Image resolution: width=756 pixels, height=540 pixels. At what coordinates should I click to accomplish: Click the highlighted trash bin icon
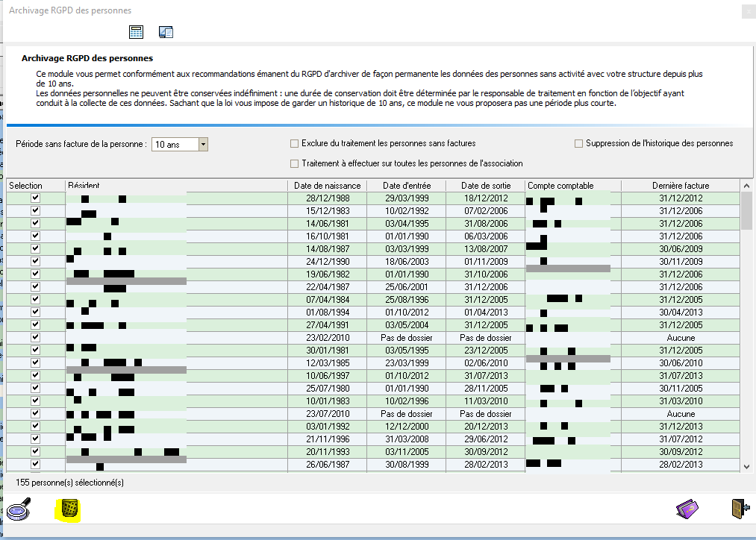click(69, 509)
